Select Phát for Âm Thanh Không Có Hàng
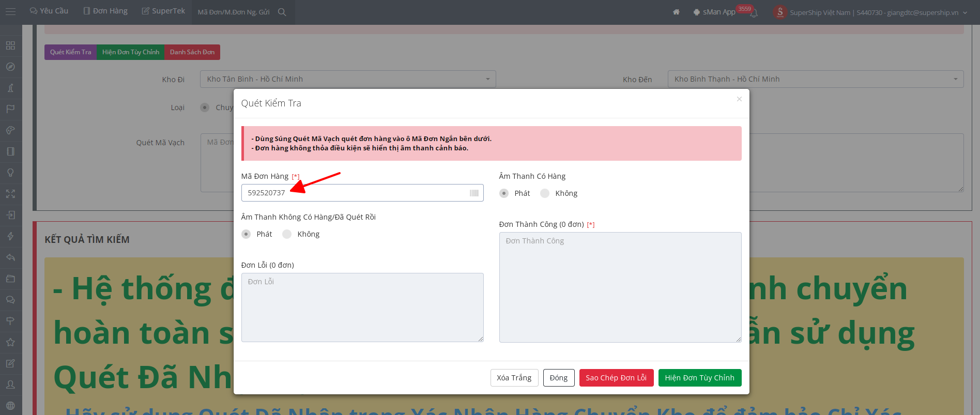The image size is (980, 415). [x=246, y=234]
